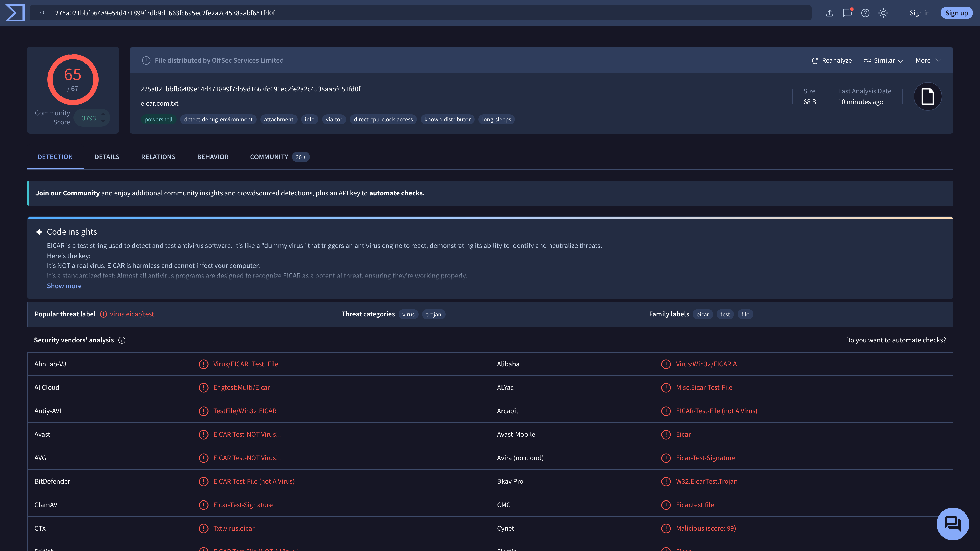Open the floating chat bubble button

(x=953, y=524)
